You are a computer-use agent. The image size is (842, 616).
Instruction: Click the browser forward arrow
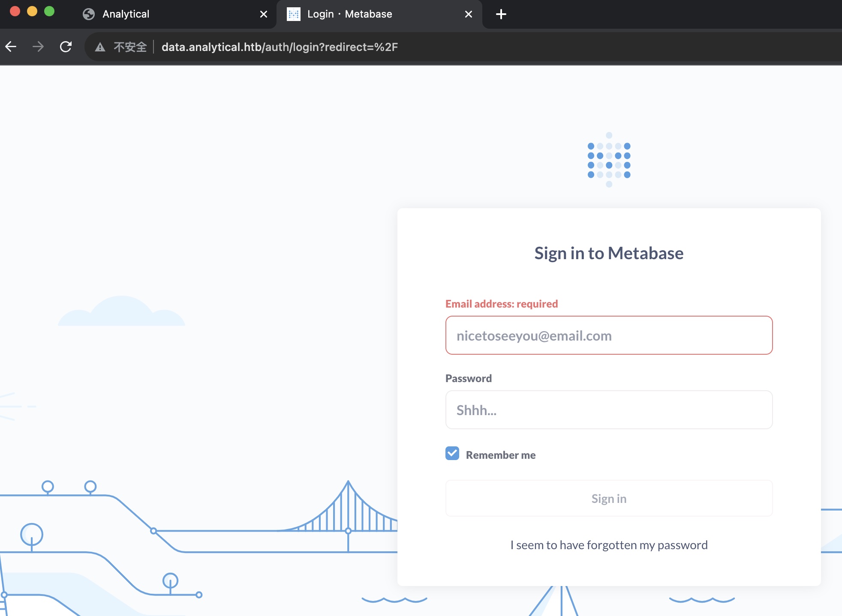point(38,47)
